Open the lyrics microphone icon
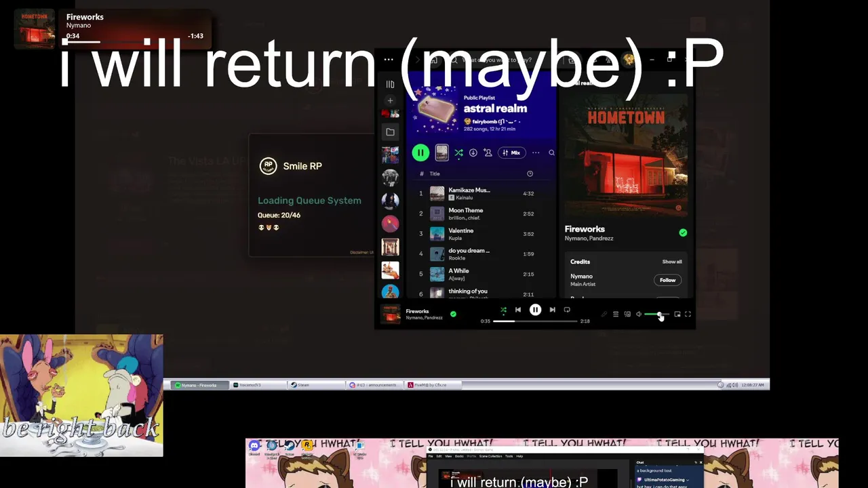 [604, 314]
